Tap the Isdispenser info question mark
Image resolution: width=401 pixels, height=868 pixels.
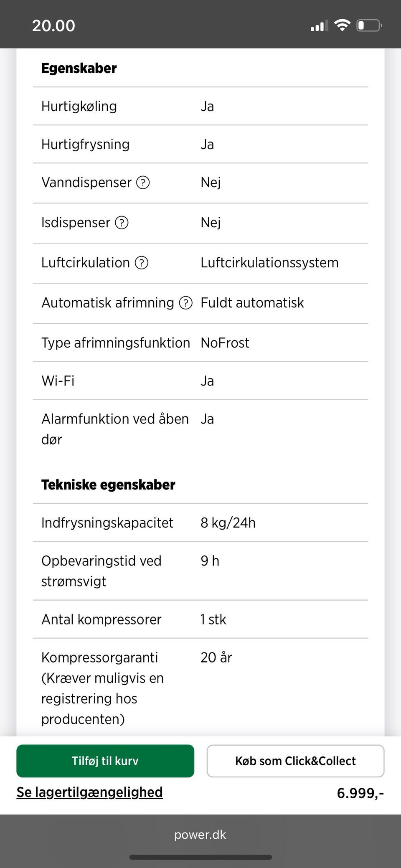pos(122,223)
